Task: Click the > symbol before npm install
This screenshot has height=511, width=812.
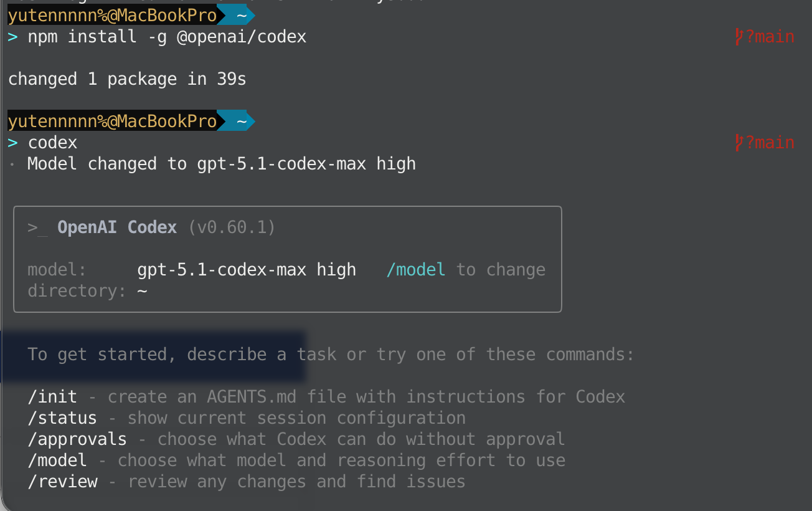Action: (x=12, y=36)
